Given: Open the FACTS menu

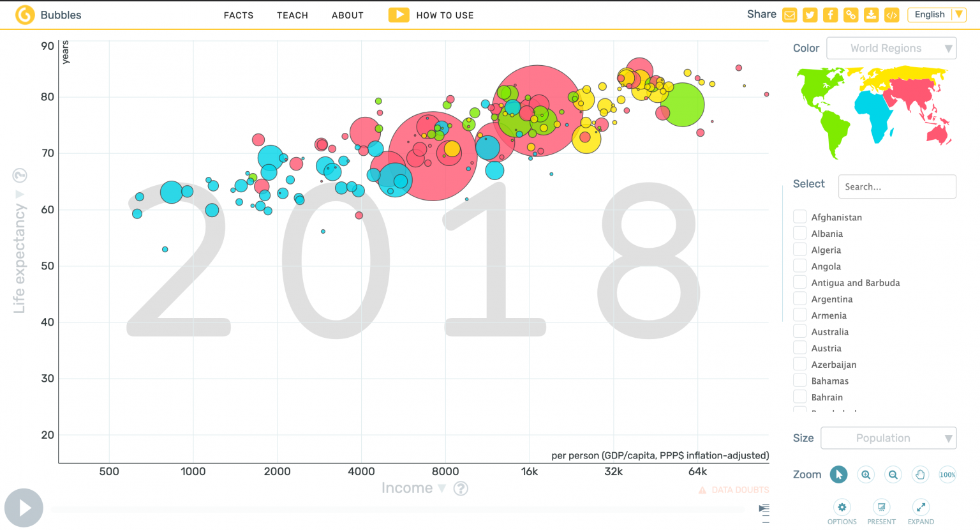Looking at the screenshot, I should coord(238,15).
